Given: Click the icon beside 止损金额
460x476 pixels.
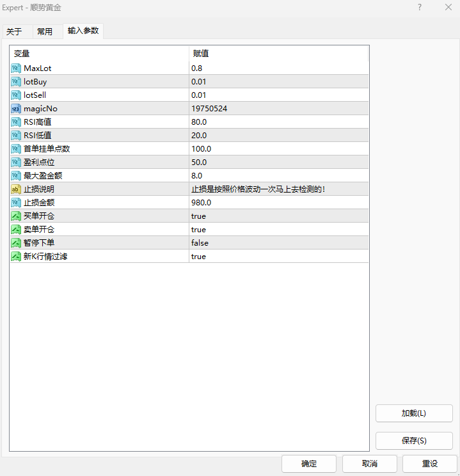Looking at the screenshot, I should [x=16, y=202].
